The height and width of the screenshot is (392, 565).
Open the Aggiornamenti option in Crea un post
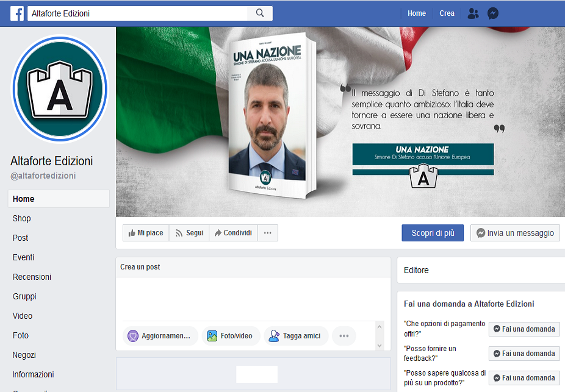(x=160, y=335)
